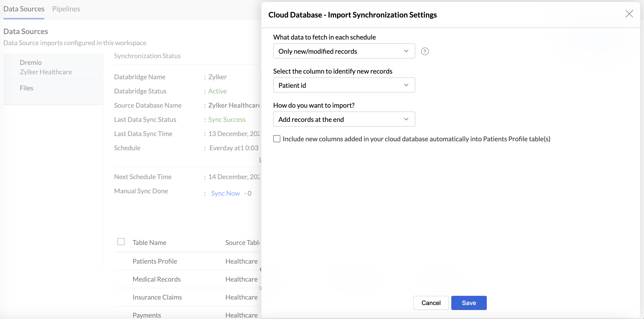Click chevron arrow of Add records dropdown

pyautogui.click(x=406, y=119)
